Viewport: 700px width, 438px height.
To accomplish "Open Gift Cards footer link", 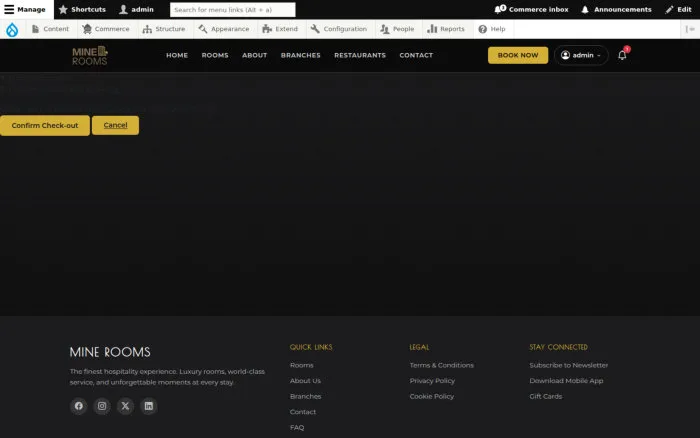I will [x=546, y=396].
